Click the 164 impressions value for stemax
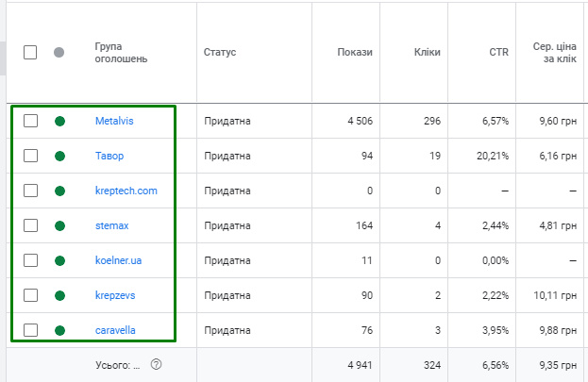This screenshot has height=382, width=588. coord(364,225)
